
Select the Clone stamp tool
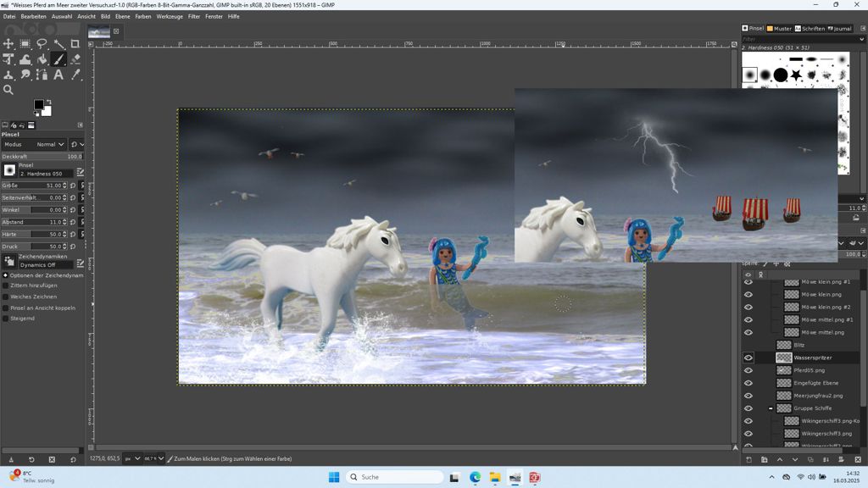tap(8, 75)
